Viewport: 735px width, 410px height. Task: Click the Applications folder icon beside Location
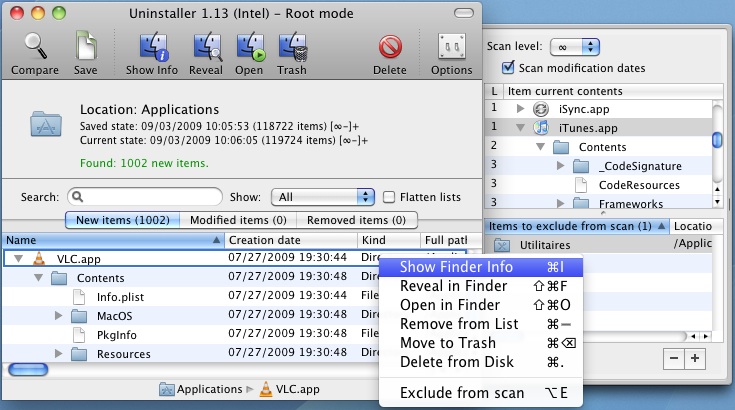(45, 124)
